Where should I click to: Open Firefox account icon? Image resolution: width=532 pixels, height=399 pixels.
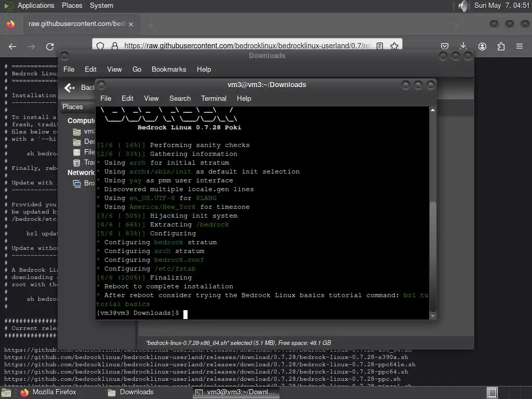(482, 46)
